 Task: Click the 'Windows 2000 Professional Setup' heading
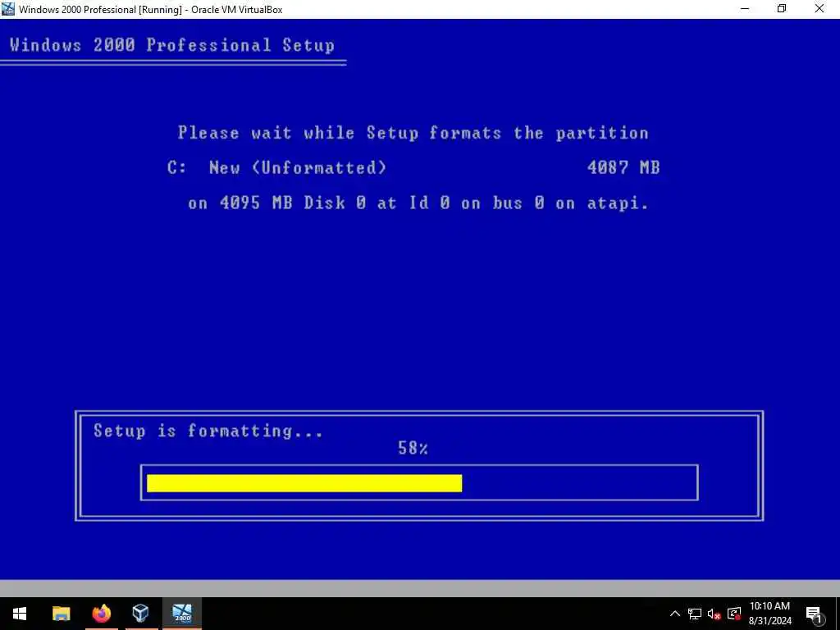click(x=172, y=45)
